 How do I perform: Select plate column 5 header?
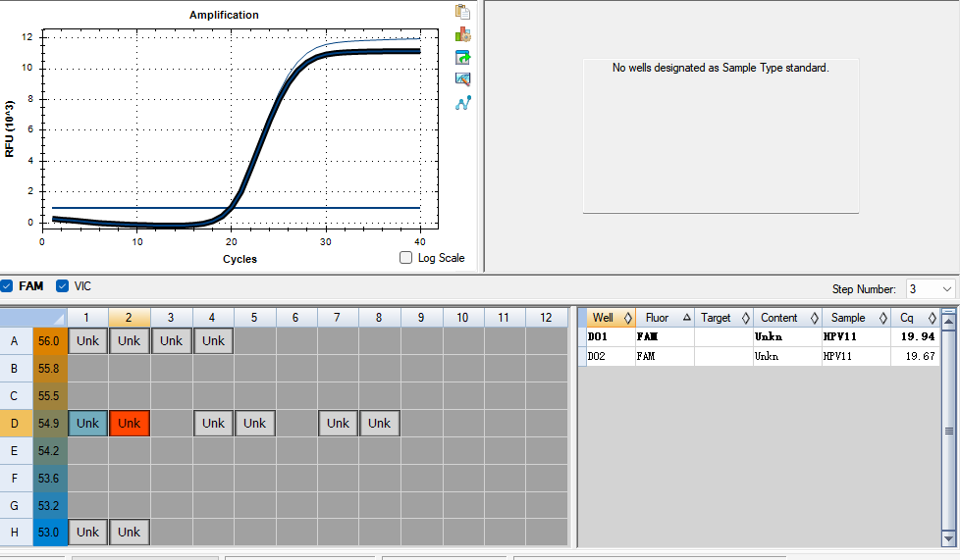[254, 318]
